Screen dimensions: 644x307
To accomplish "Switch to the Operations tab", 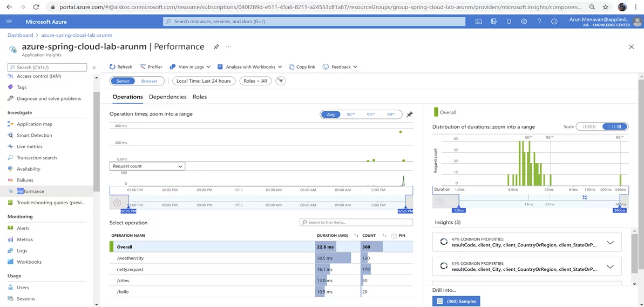I will (x=128, y=97).
